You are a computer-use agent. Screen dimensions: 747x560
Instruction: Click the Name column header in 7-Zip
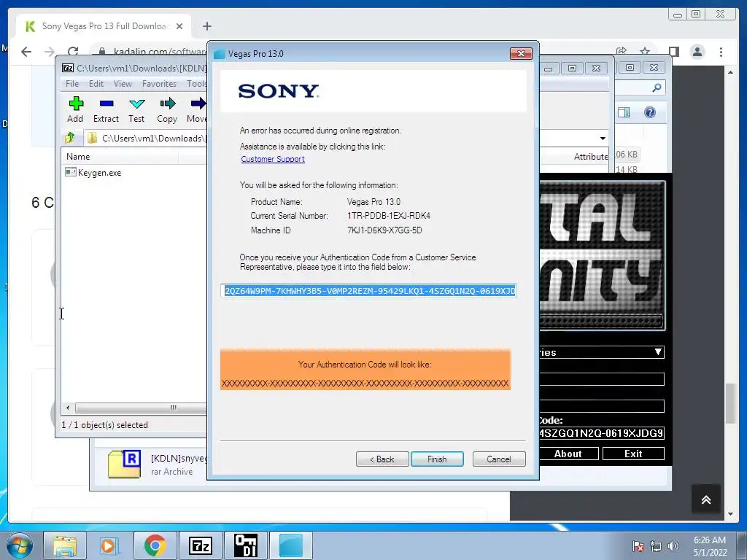pyautogui.click(x=120, y=157)
